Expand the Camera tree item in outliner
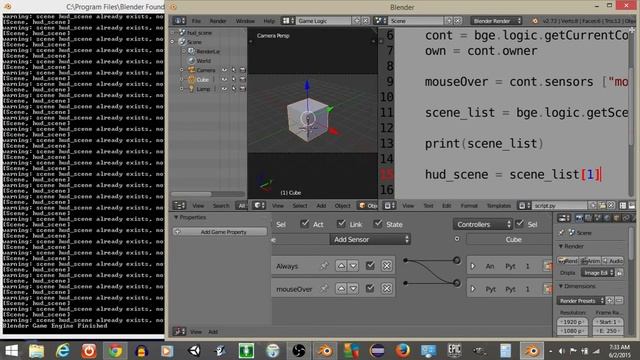This screenshot has width=640, height=360. 182,70
